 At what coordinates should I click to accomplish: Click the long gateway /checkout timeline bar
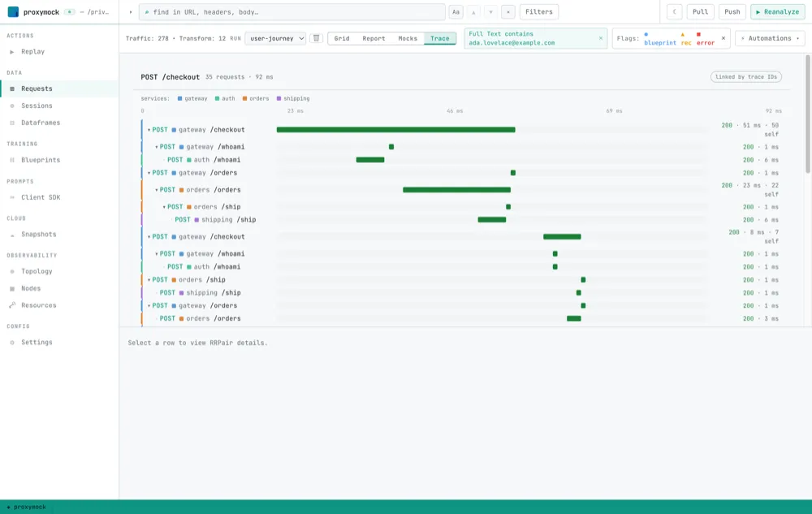click(x=395, y=130)
